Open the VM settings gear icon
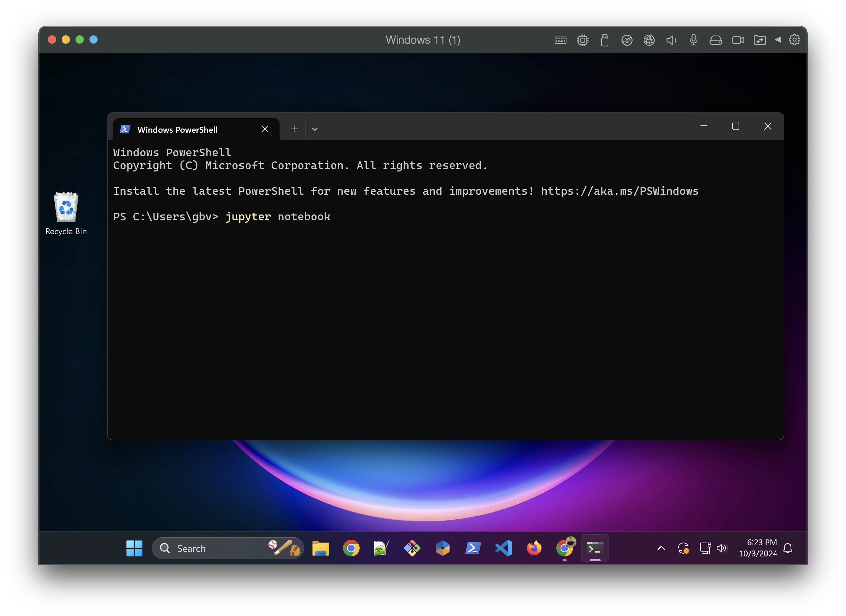Viewport: 846px width, 616px height. tap(794, 40)
